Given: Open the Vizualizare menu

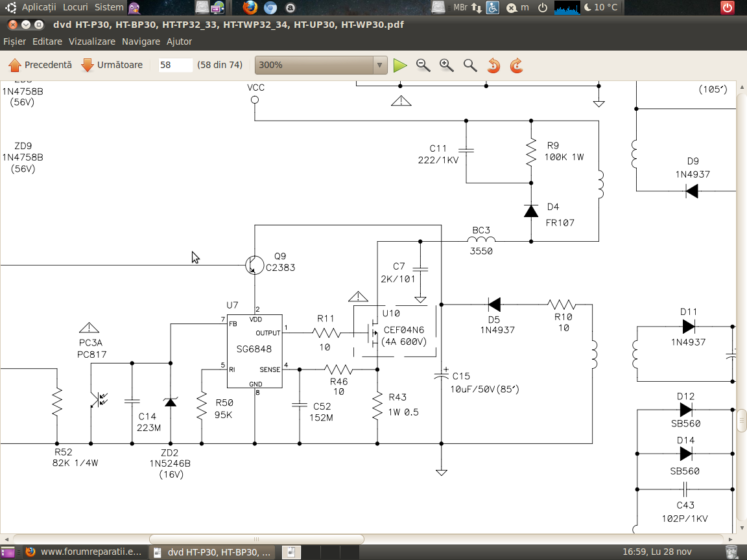Looking at the screenshot, I should [91, 41].
